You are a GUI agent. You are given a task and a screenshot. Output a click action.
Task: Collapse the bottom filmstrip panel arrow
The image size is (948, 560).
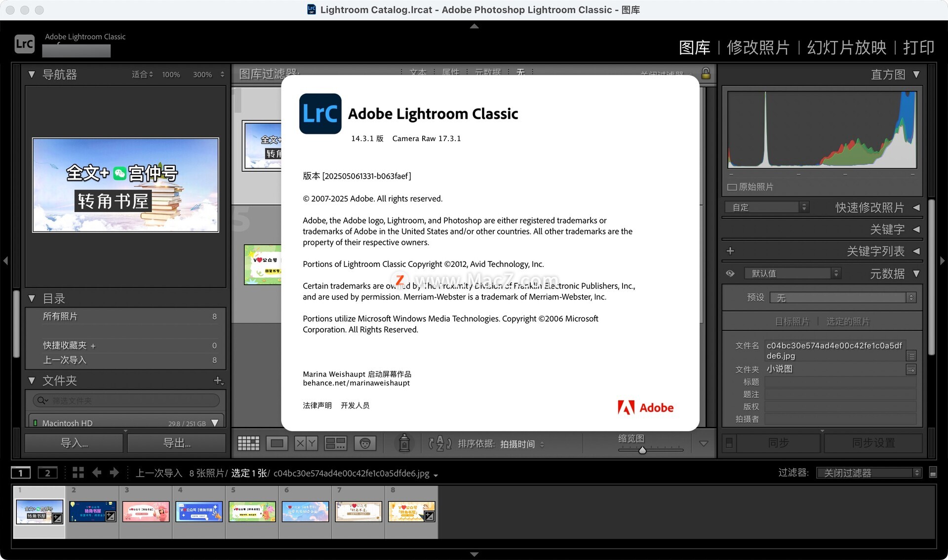(474, 554)
